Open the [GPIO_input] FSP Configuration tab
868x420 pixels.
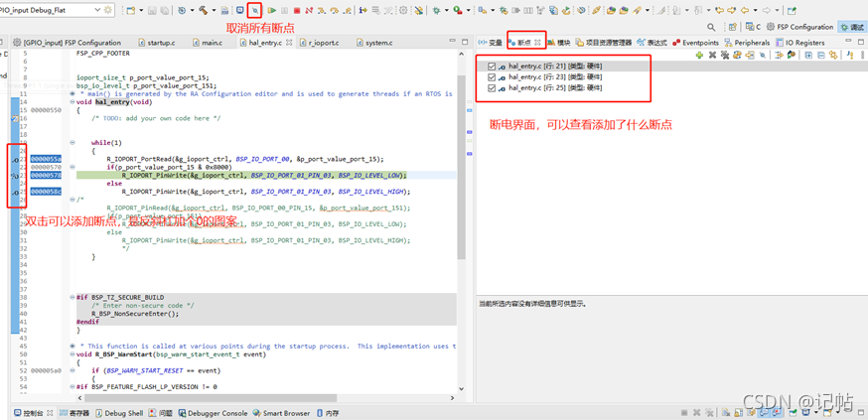(x=68, y=43)
